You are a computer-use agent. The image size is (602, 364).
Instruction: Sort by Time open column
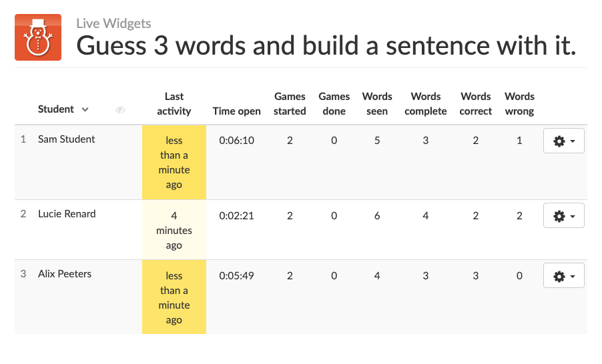(236, 111)
